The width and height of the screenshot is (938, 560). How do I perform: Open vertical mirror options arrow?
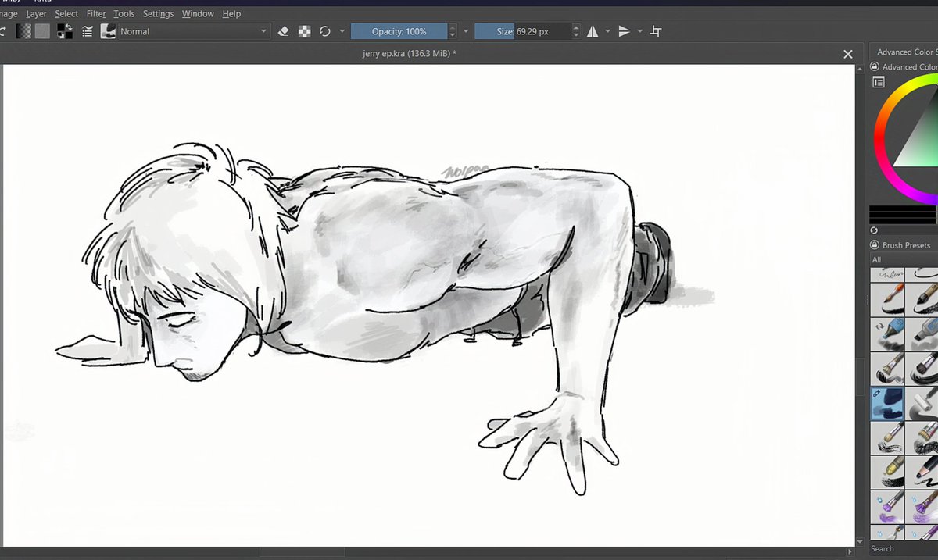point(640,31)
